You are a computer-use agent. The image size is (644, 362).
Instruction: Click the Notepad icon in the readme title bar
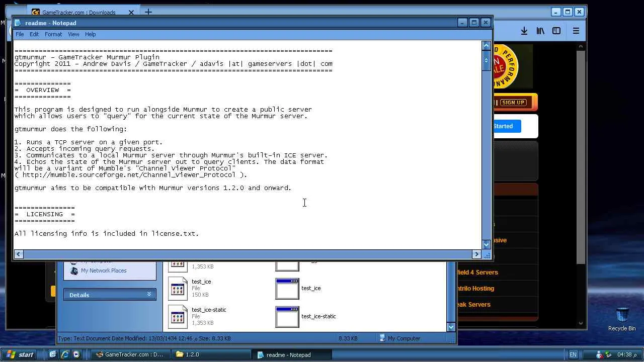coord(19,23)
